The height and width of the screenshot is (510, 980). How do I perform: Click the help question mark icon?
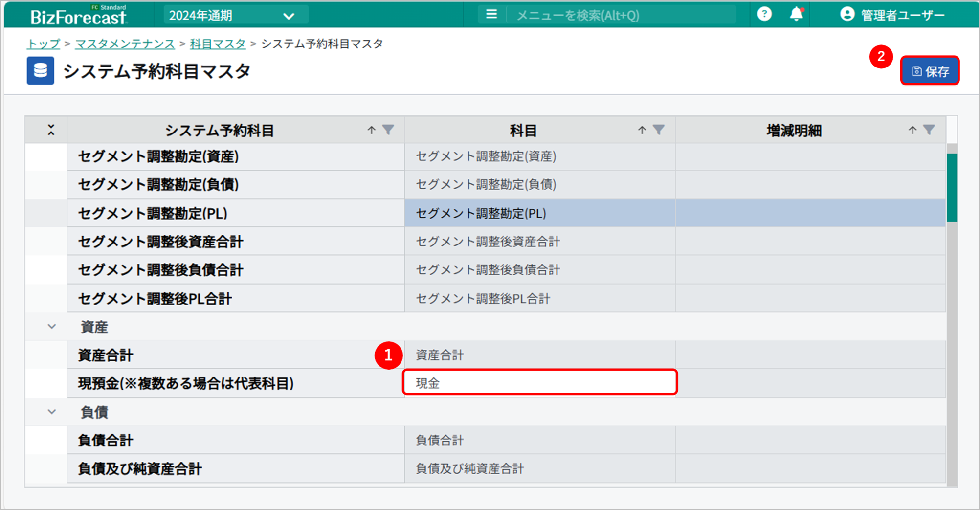tap(764, 14)
